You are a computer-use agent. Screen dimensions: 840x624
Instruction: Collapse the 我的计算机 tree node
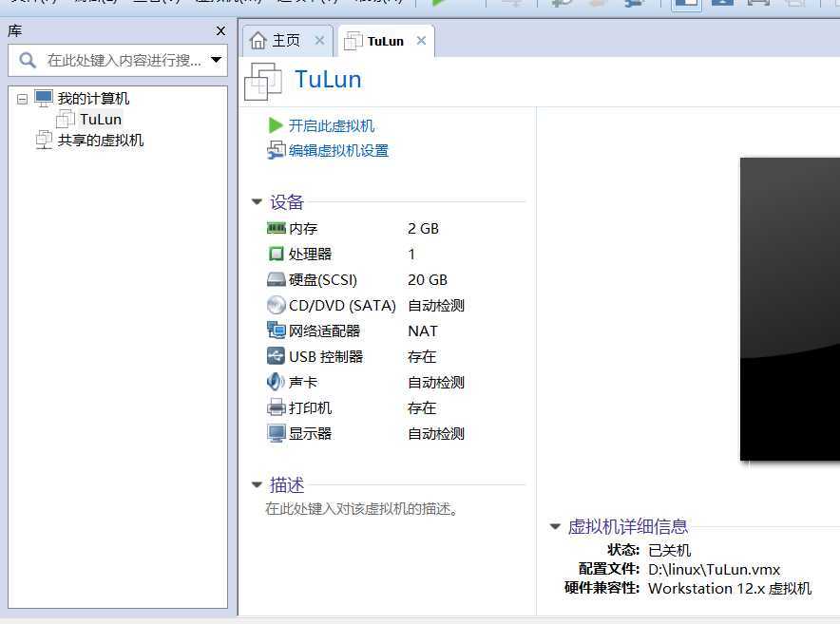coord(22,99)
